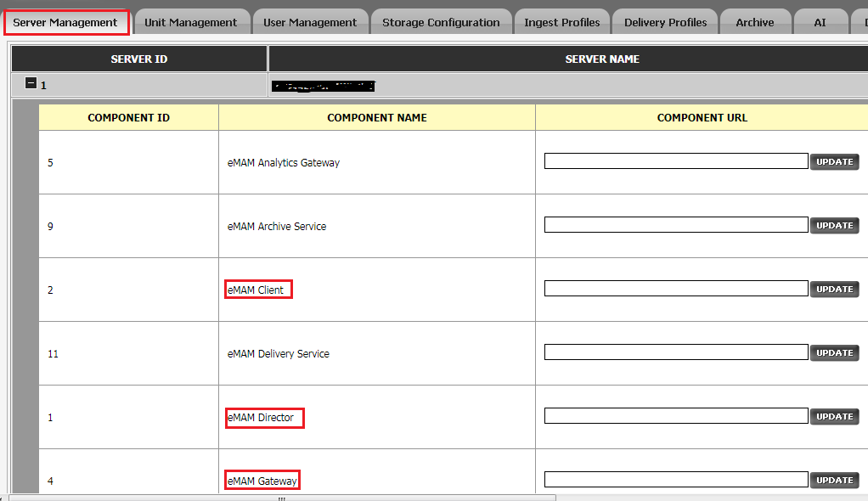Open the AI tab

click(820, 23)
